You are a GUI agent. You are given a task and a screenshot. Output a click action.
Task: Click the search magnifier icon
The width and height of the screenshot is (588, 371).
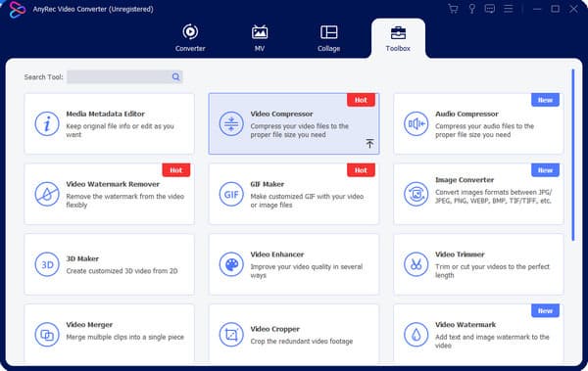[175, 76]
